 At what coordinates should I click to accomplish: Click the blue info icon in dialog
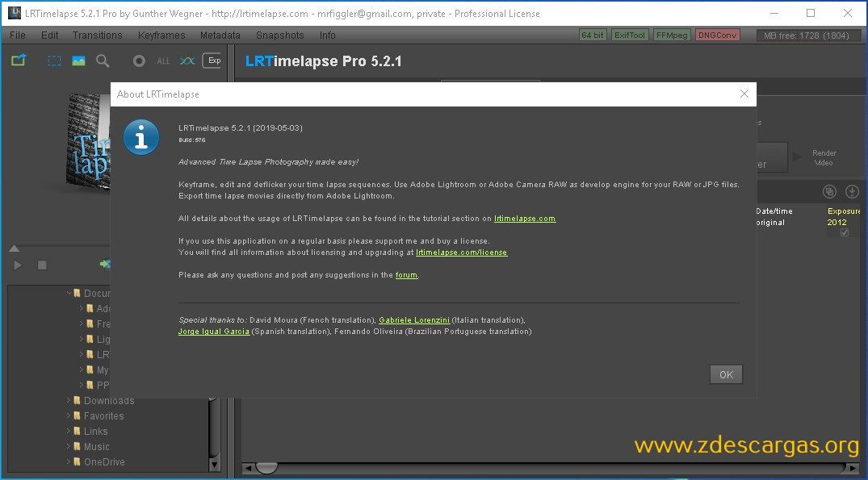point(141,137)
